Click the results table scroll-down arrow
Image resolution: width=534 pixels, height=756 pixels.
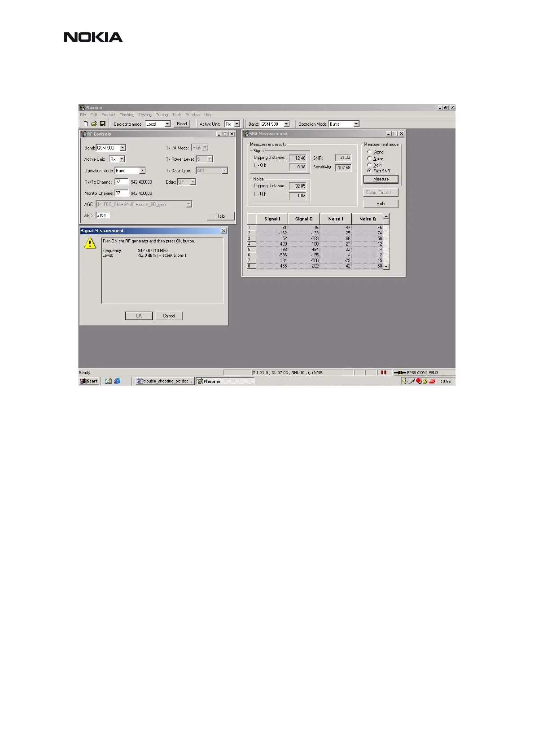(387, 267)
